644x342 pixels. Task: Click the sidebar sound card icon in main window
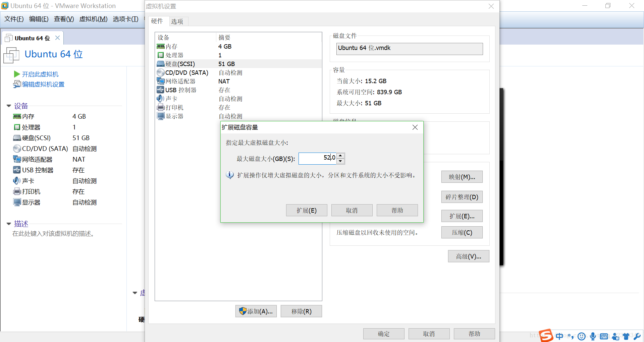click(x=17, y=181)
